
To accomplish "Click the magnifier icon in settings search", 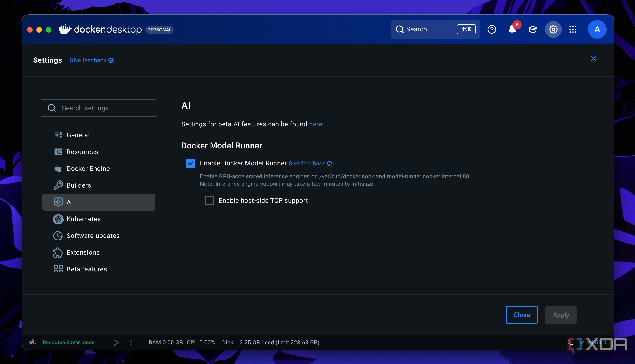I will (x=52, y=108).
